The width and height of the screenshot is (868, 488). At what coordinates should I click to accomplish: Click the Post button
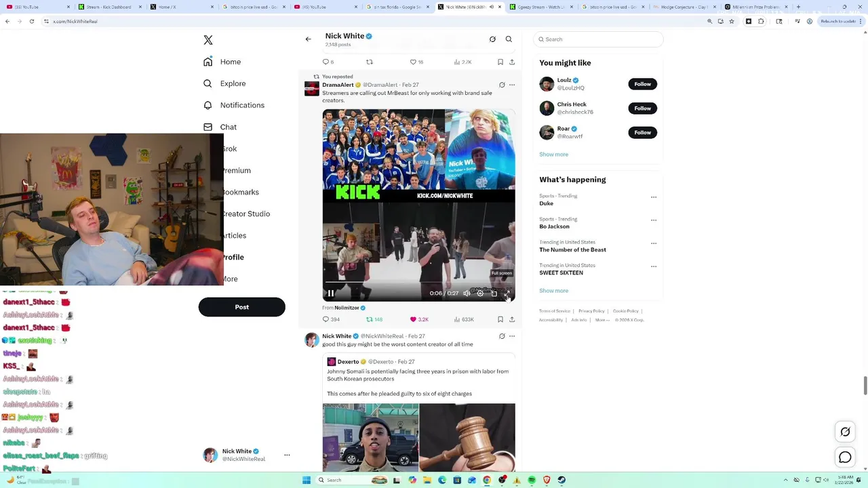pos(241,307)
